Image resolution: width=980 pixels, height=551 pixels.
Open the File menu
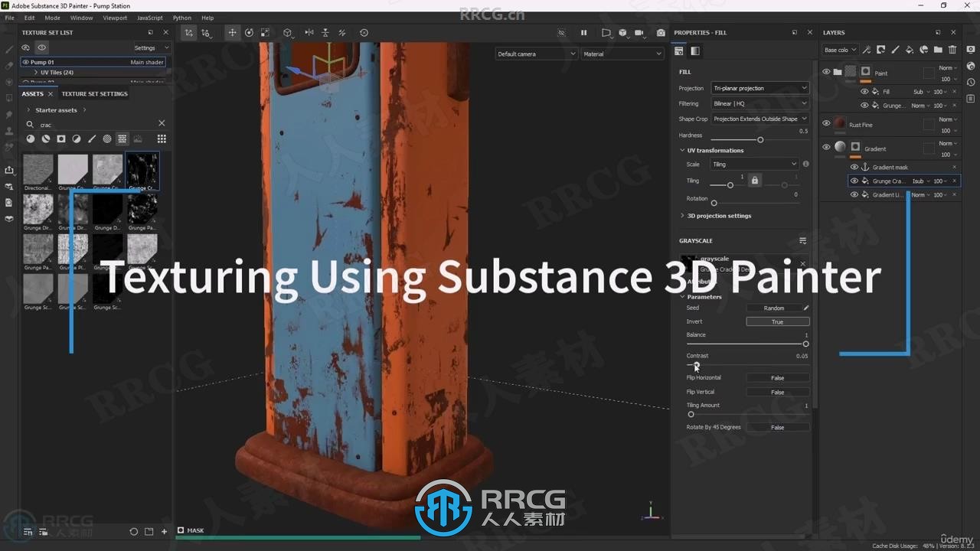pos(10,18)
